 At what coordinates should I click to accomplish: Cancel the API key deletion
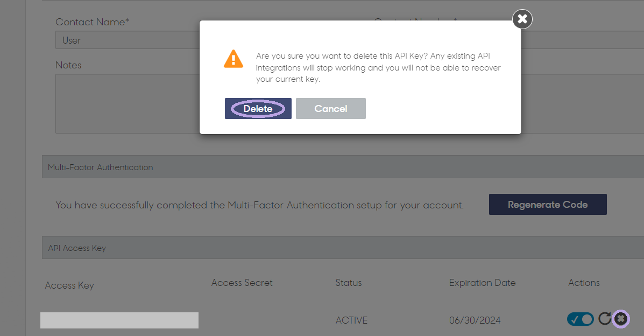coord(331,109)
